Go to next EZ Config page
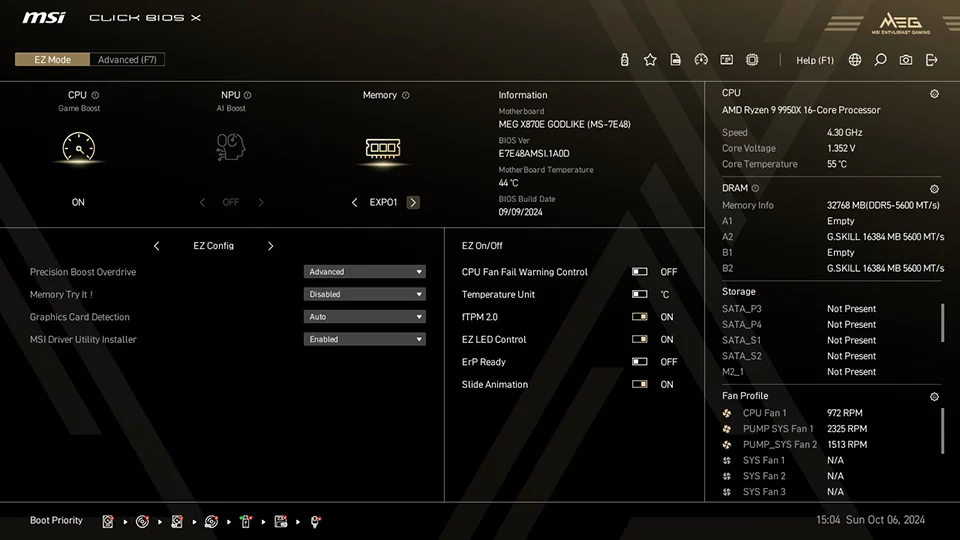 pyautogui.click(x=270, y=246)
